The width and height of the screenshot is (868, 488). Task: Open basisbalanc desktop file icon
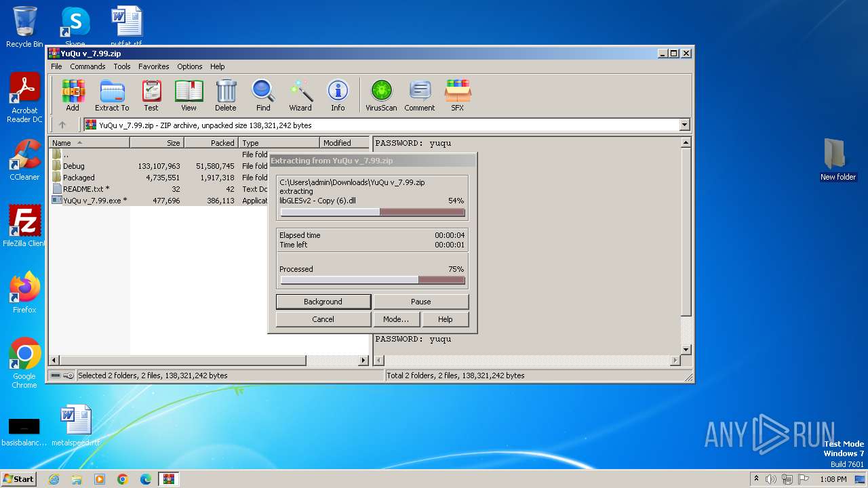click(x=24, y=431)
